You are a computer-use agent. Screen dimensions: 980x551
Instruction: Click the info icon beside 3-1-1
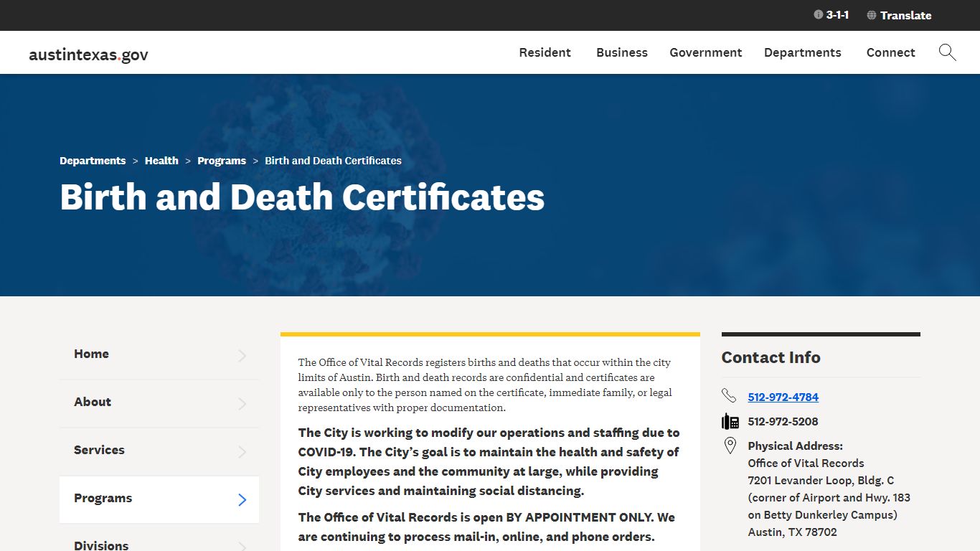click(818, 14)
